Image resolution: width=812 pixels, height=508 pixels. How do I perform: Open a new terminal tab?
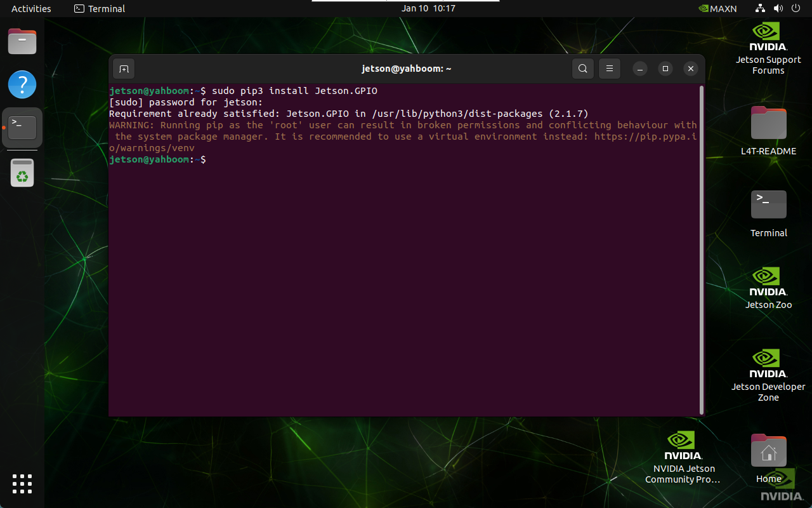point(124,69)
